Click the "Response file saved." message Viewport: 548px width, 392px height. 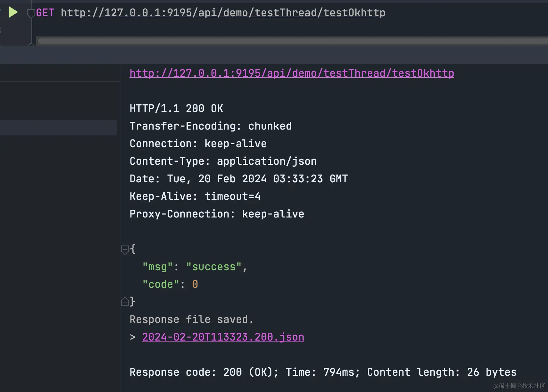(x=192, y=319)
